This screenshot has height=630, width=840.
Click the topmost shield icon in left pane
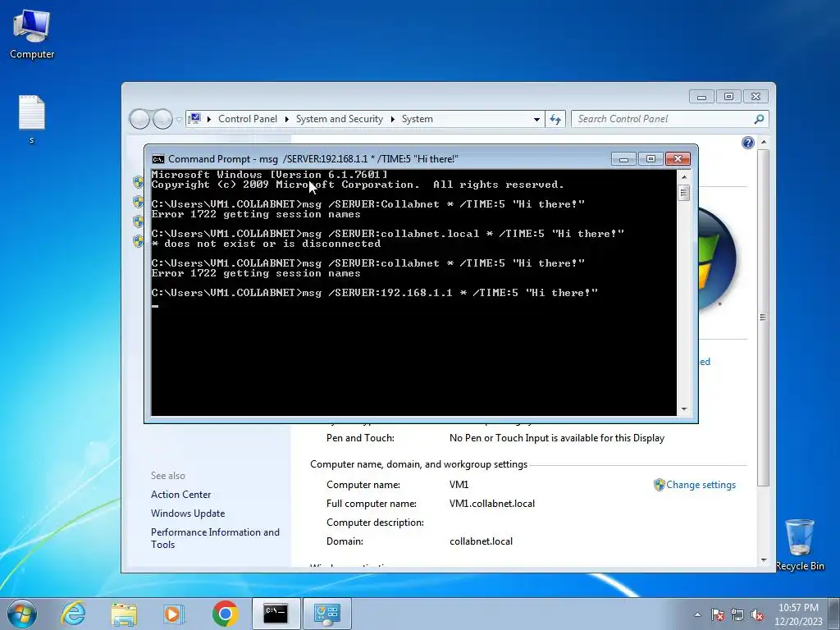point(138,182)
